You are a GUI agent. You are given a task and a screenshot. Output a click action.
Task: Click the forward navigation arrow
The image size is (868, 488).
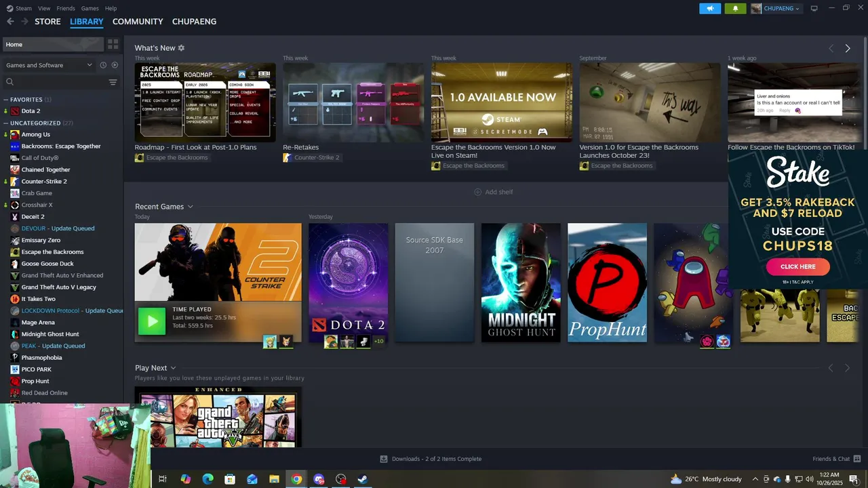click(25, 22)
